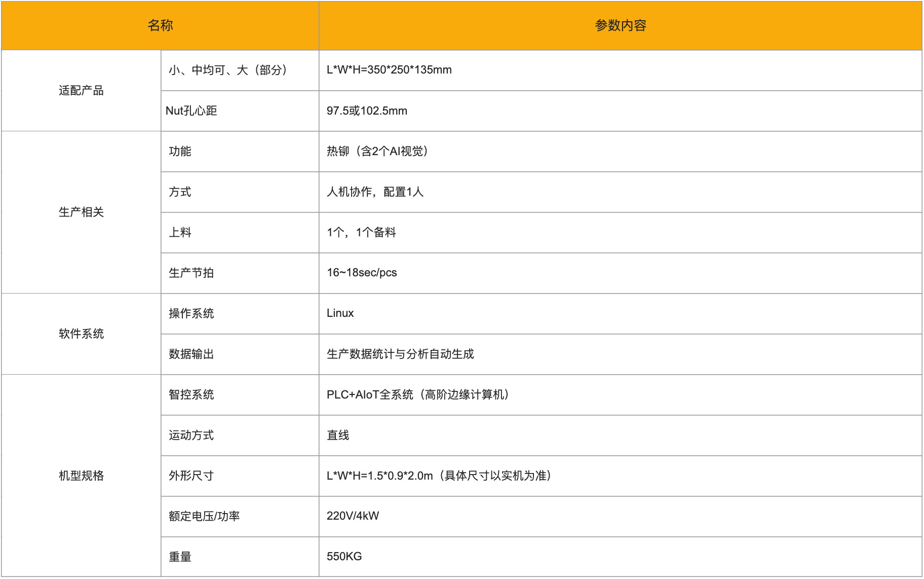Viewport: 924px width, 579px height.
Task: Select the 生产相关 category cell
Action: coord(81,212)
